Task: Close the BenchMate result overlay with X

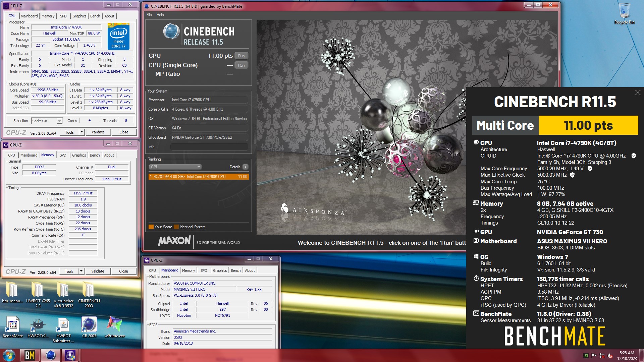Action: coord(638,93)
